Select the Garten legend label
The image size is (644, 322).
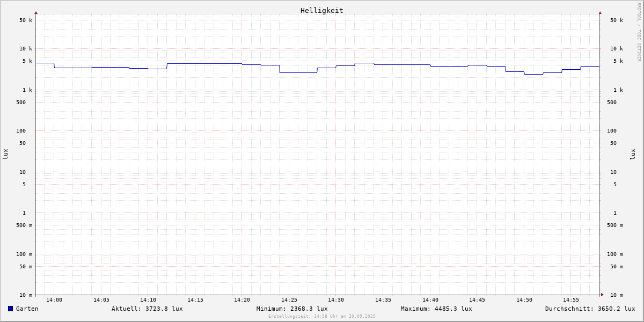tap(27, 309)
